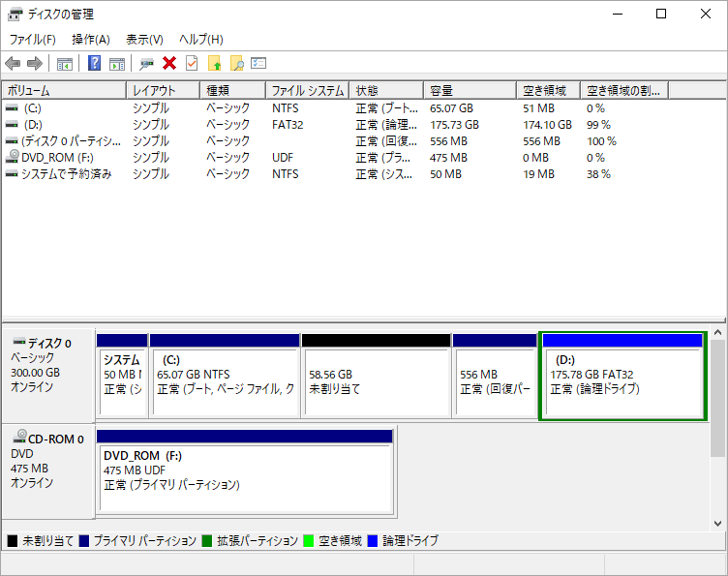Maximize the Disk Management window

pos(661,14)
